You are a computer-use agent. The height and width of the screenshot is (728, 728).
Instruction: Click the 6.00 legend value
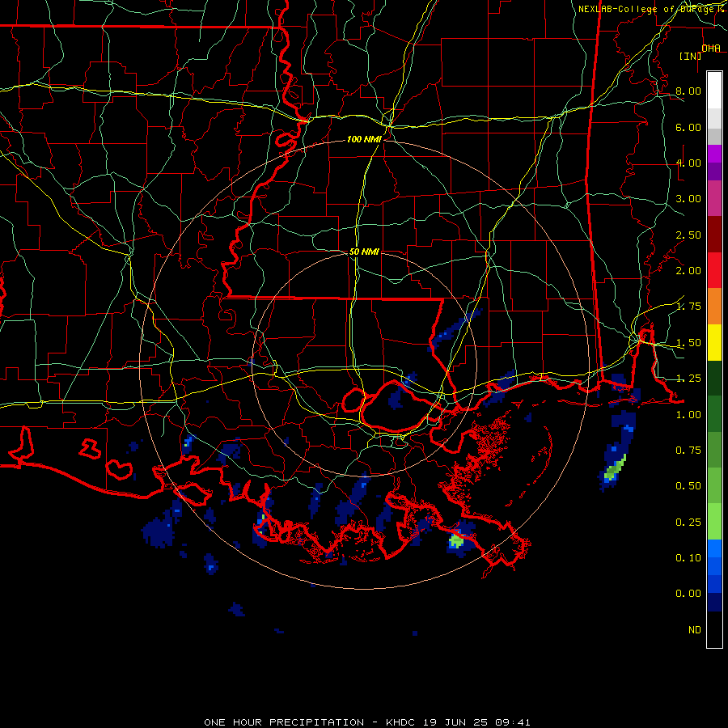688,127
